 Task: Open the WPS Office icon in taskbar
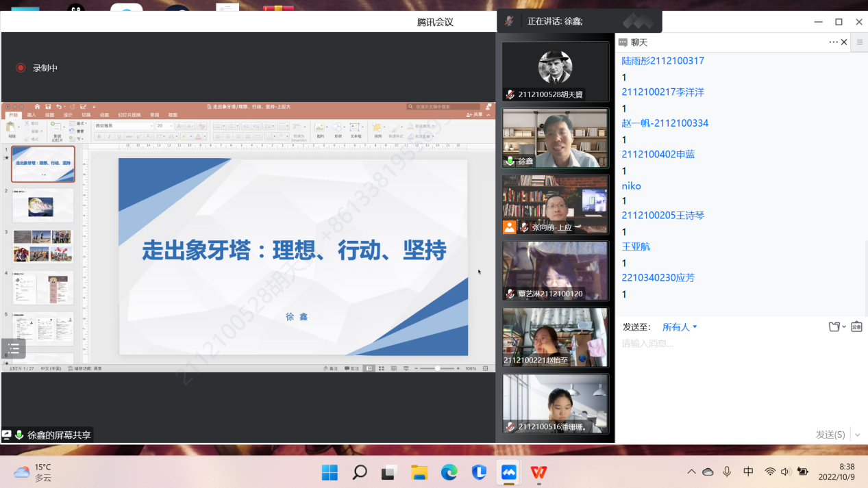pos(538,472)
